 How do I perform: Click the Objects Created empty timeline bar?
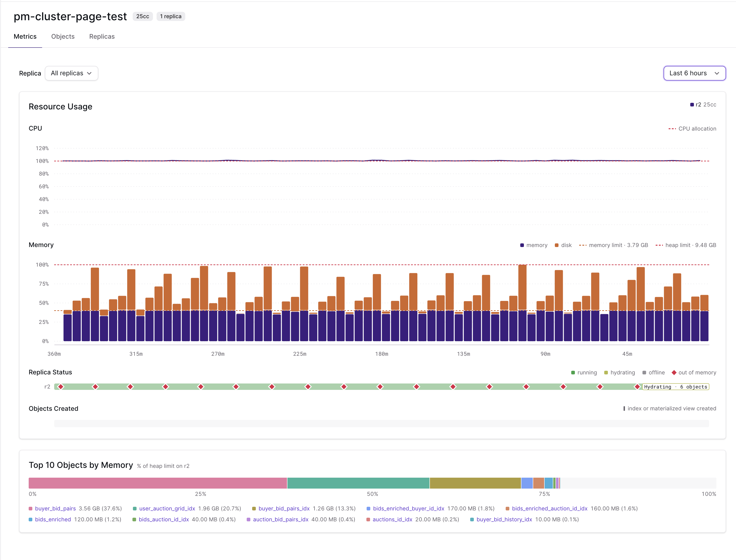point(381,424)
